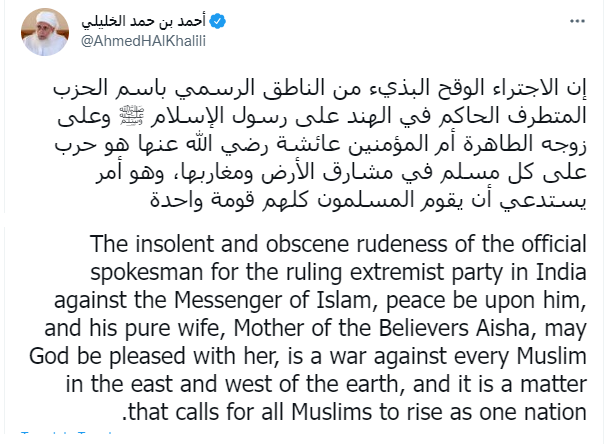Open the author's profile picture
The width and height of the screenshot is (607, 444).
pyautogui.click(x=45, y=32)
